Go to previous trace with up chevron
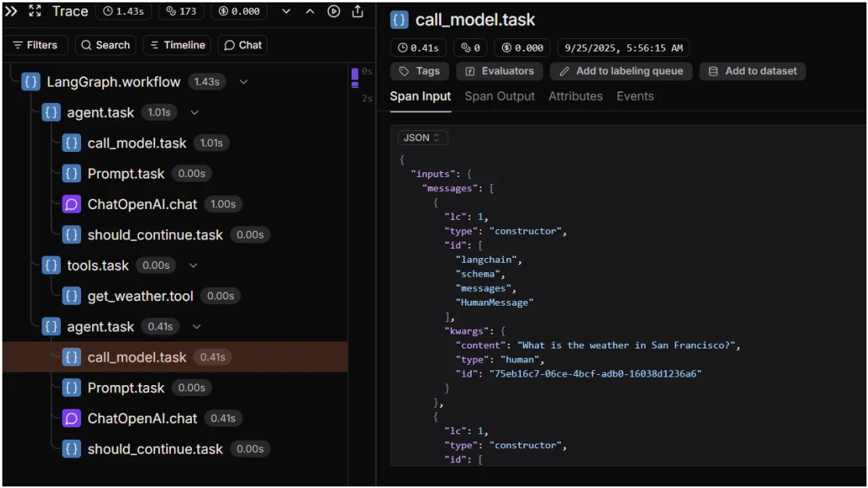Viewport: 868px width, 488px height. (310, 11)
